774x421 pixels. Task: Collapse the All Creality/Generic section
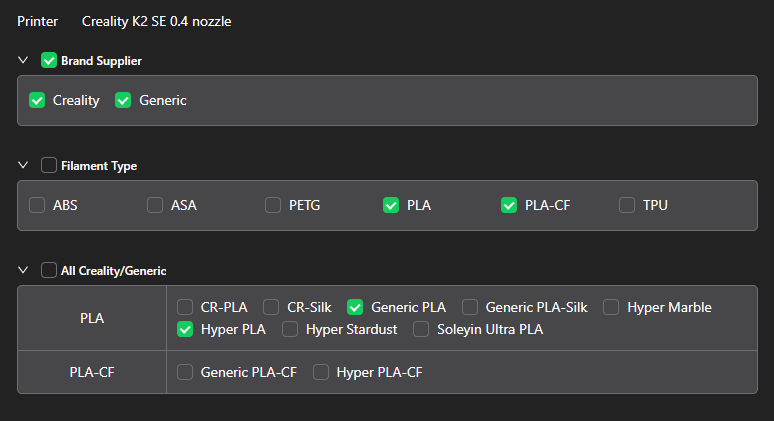point(23,270)
